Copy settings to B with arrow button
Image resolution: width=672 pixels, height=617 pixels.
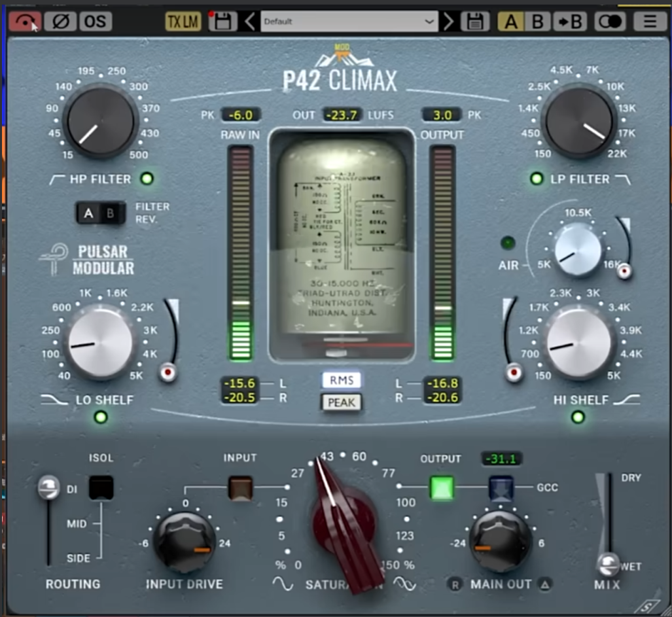click(569, 22)
